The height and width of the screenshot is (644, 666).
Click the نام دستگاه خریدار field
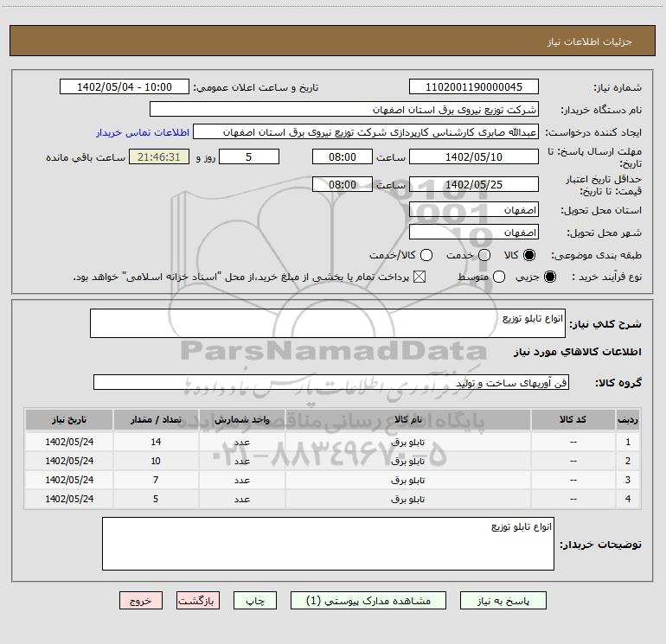(344, 109)
